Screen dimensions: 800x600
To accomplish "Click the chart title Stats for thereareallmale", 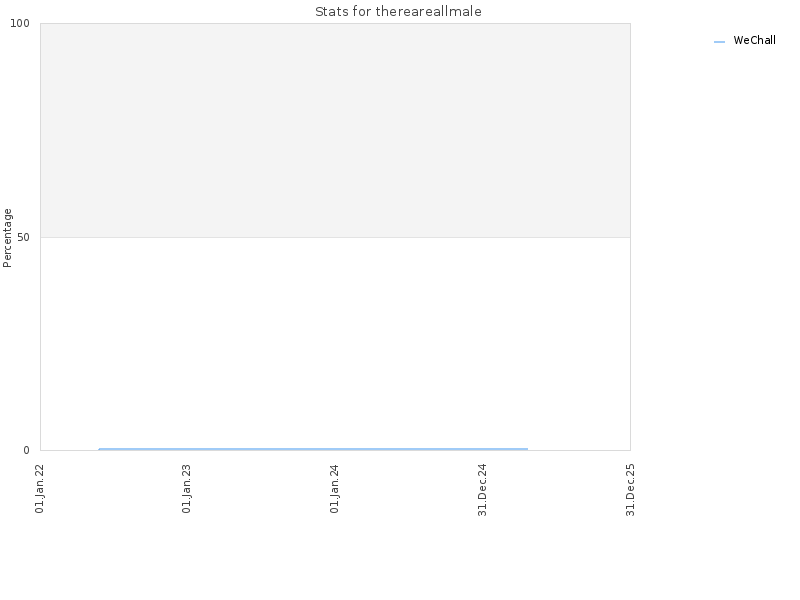I will coord(398,11).
